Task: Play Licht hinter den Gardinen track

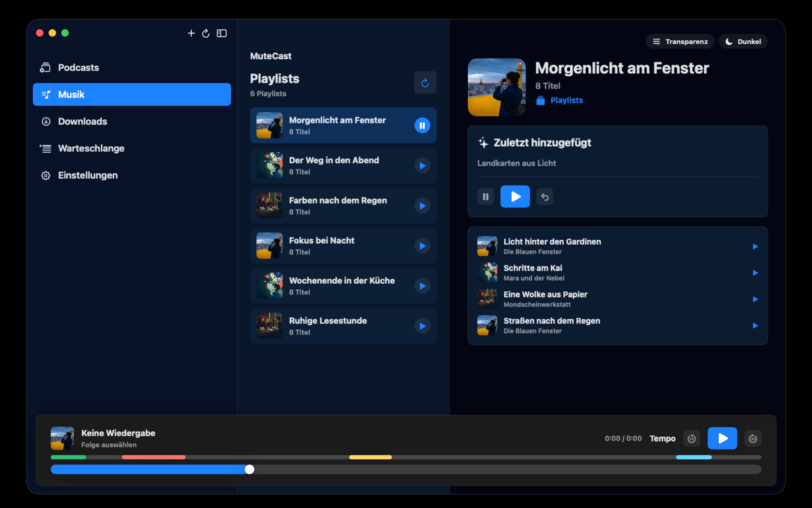Action: click(x=755, y=246)
